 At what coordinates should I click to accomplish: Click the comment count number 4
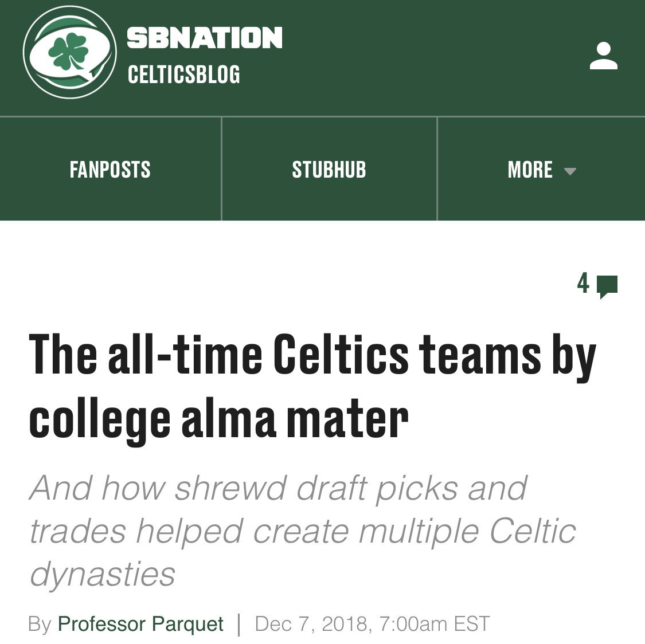(x=583, y=283)
